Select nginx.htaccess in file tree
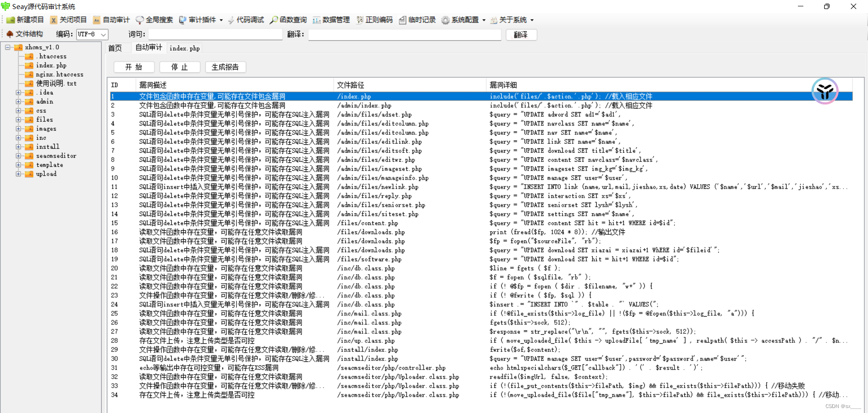Screen dimensions: 868x413 pyautogui.click(x=60, y=74)
